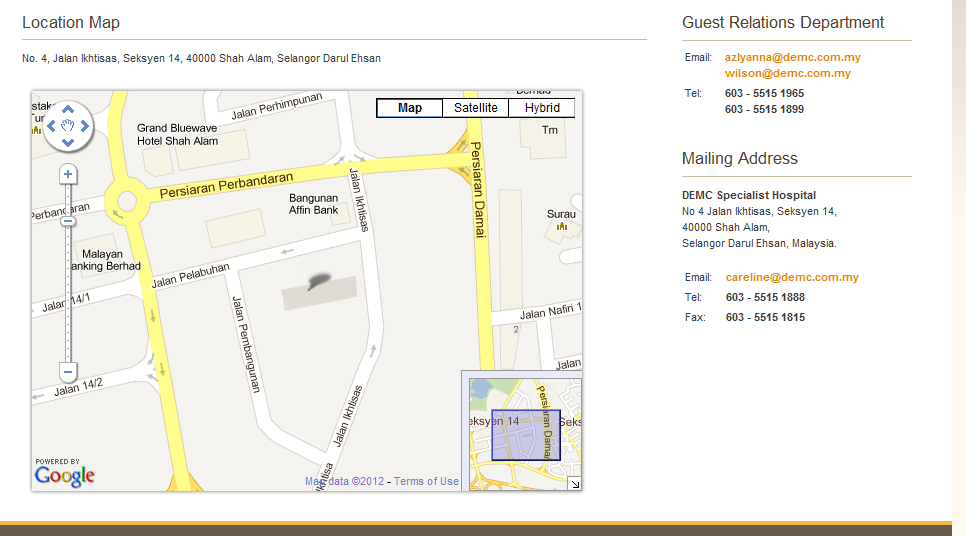Click the Google logo on the map
The height and width of the screenshot is (536, 966).
click(x=65, y=476)
